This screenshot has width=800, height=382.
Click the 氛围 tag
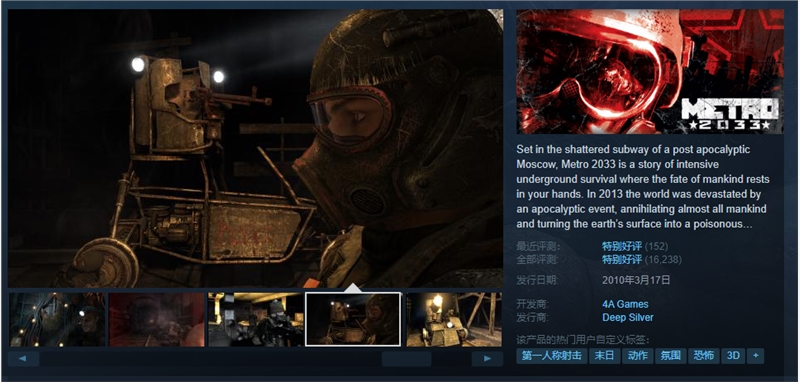click(670, 355)
